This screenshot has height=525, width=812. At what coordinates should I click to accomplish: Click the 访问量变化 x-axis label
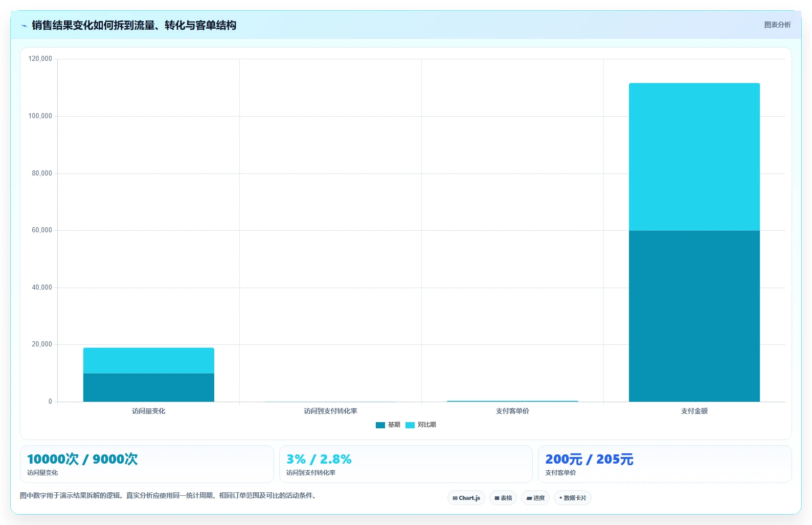[149, 411]
